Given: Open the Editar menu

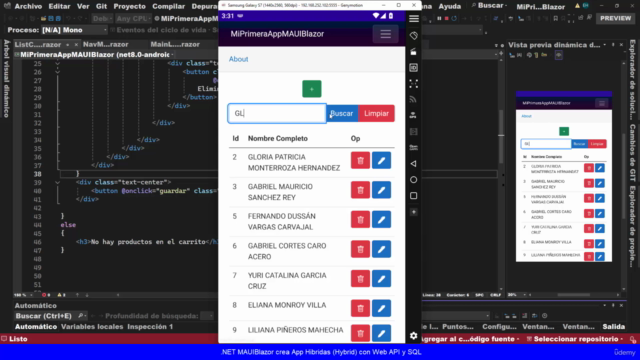Looking at the screenshot, I should point(60,6).
